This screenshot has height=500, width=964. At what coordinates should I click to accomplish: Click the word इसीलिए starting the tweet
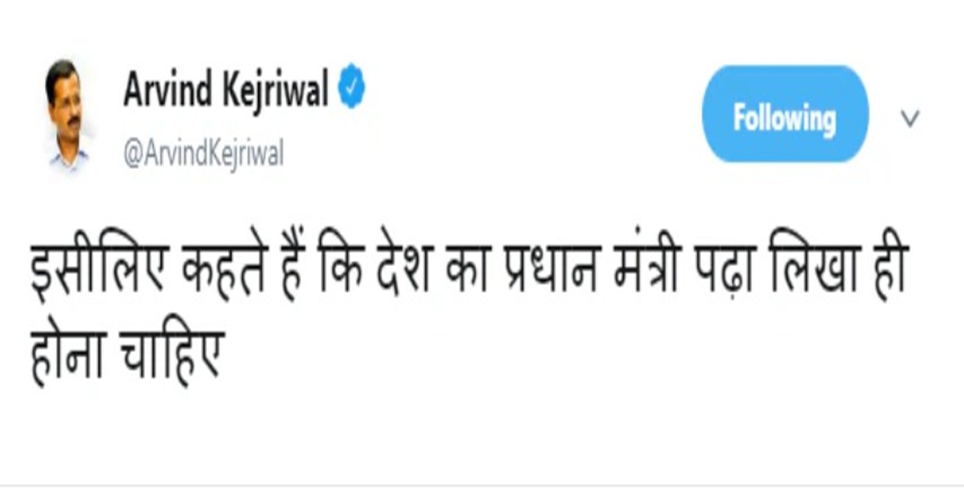[x=100, y=271]
